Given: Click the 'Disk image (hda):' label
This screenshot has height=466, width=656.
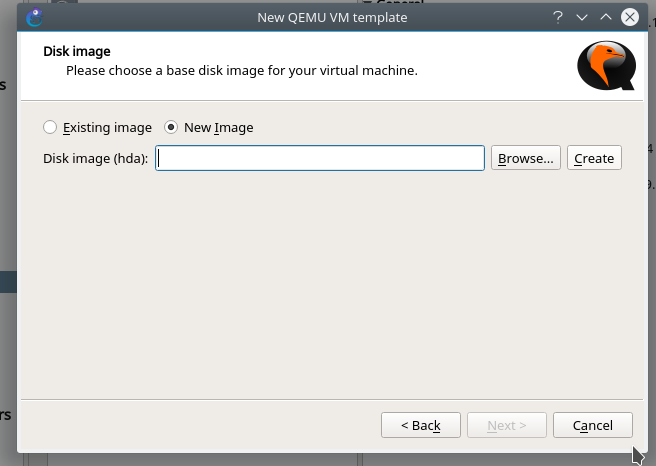Looking at the screenshot, I should [96, 158].
